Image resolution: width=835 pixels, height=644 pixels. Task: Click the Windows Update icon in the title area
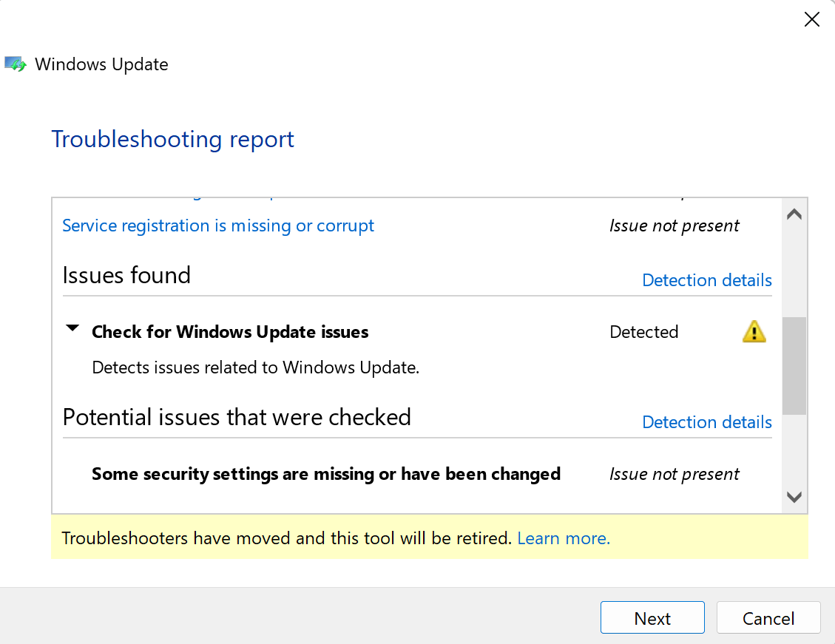[x=16, y=64]
